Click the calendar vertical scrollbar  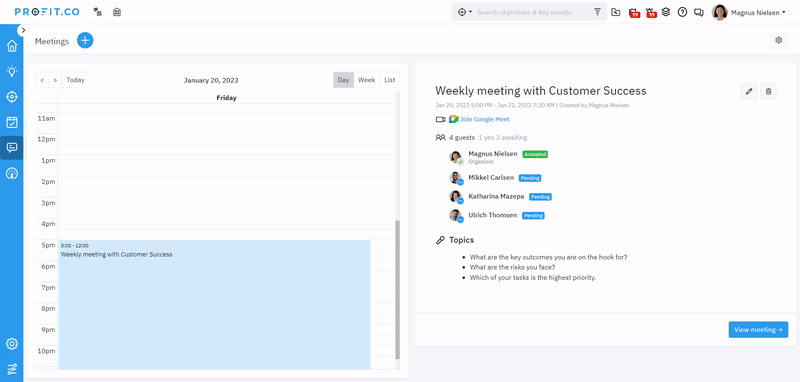[397, 290]
